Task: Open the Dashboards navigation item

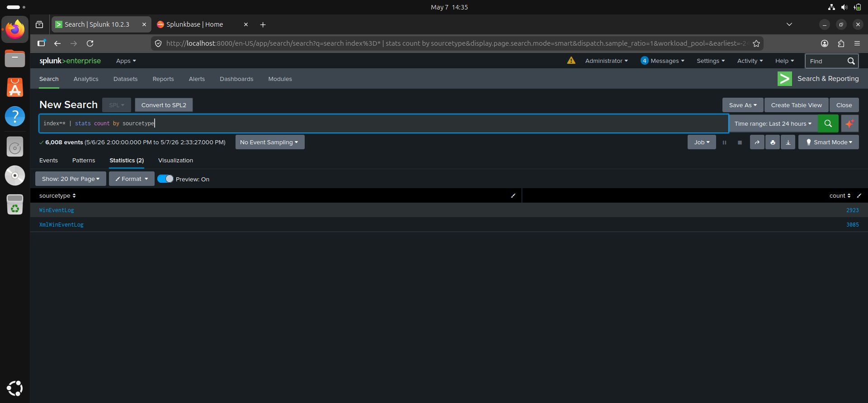Action: pyautogui.click(x=236, y=79)
